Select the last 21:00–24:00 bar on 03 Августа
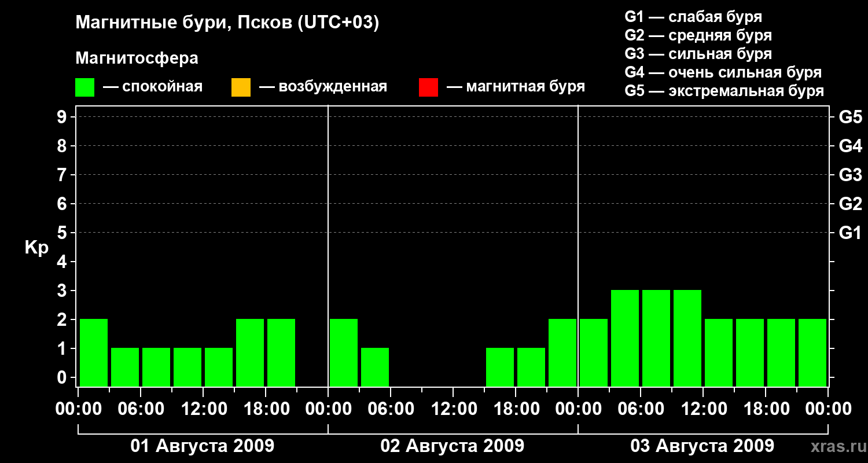The height and width of the screenshot is (463, 868). point(812,352)
